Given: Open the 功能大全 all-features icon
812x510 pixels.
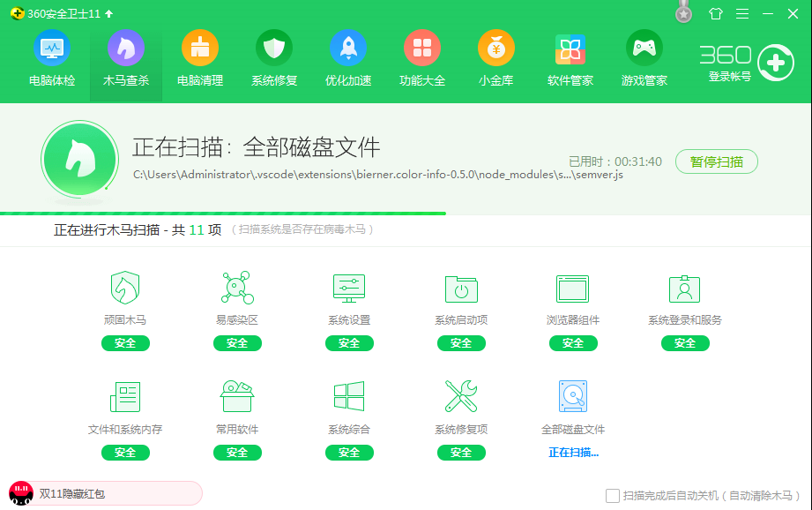Looking at the screenshot, I should point(422,49).
